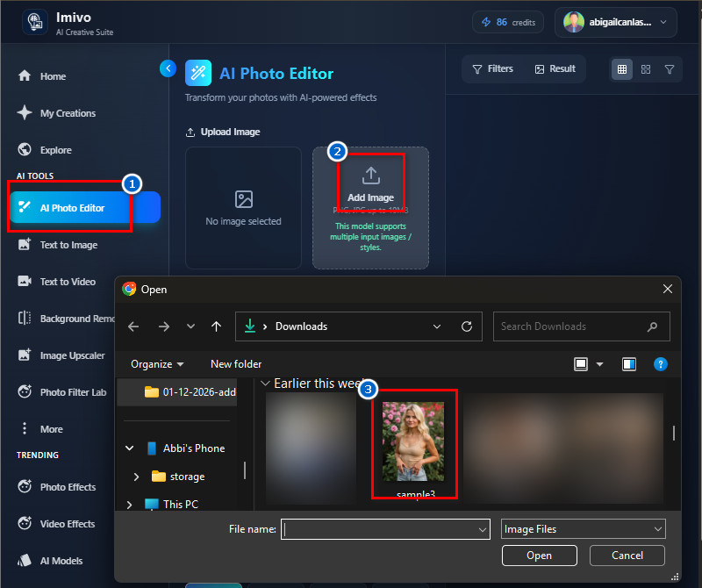Click the filter funnel icon at far right
Screen dimensions: 702x588
point(670,69)
